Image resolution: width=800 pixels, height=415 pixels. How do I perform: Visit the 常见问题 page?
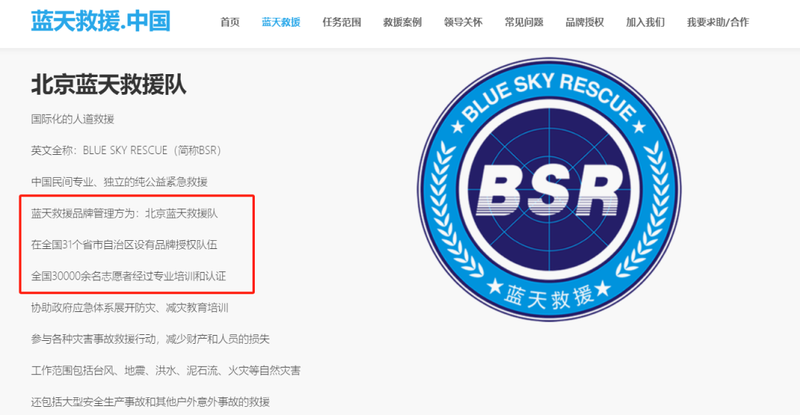(523, 22)
